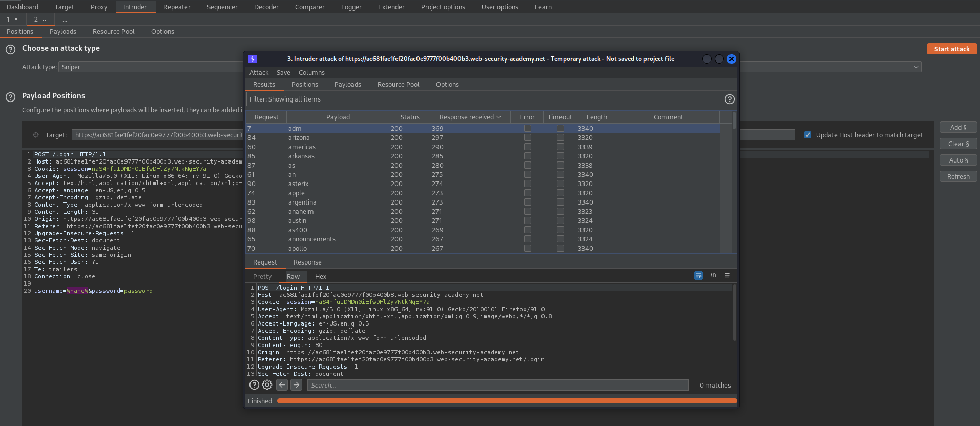Toggle Error checkbox for arizona row

(x=528, y=137)
